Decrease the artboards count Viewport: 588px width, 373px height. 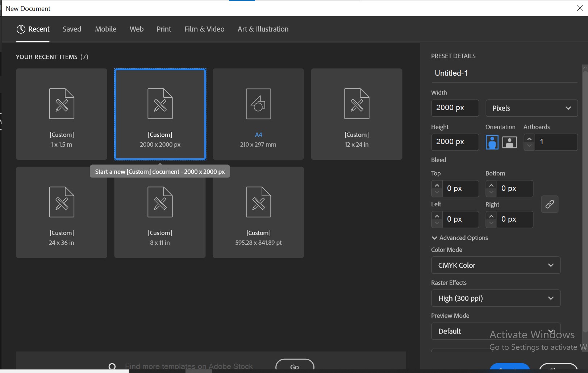click(x=529, y=146)
